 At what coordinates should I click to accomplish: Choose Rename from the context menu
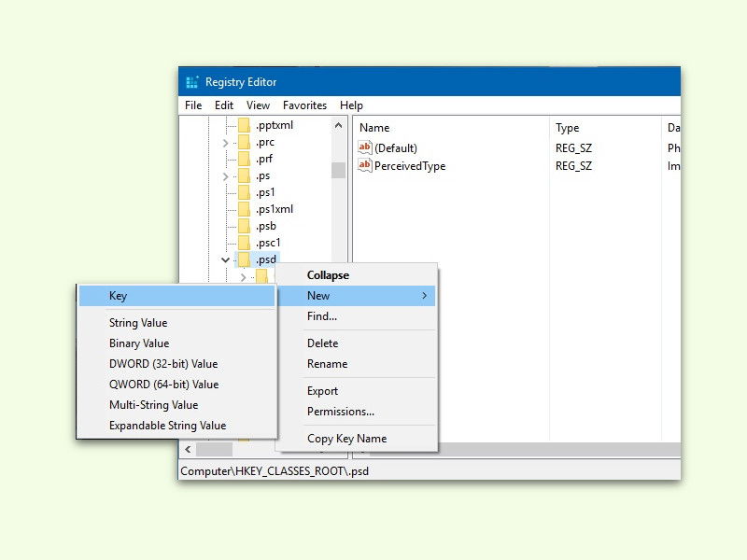point(357,364)
